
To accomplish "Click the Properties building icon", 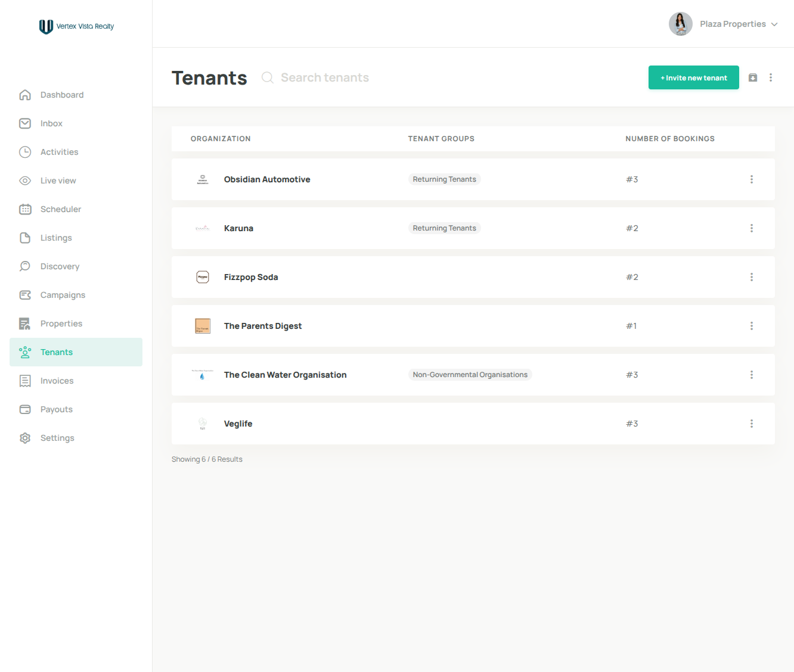I will pos(25,323).
